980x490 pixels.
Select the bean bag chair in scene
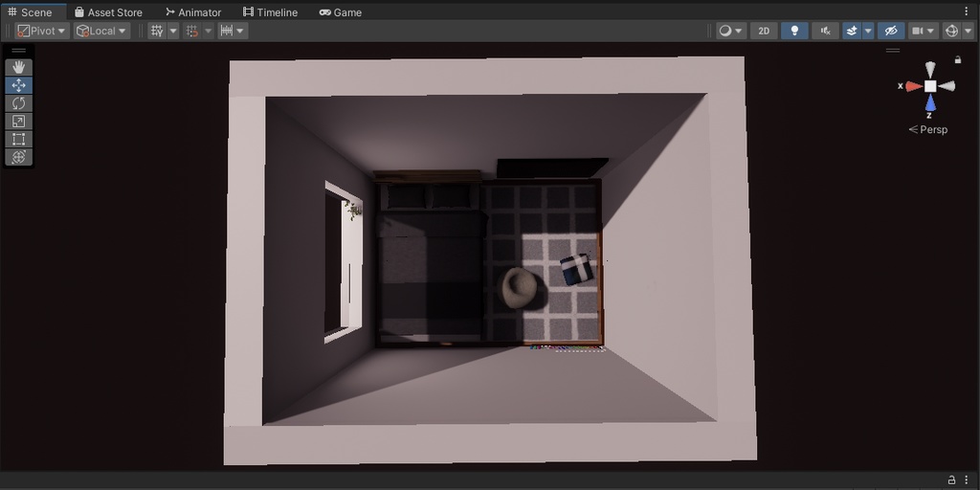click(x=519, y=287)
